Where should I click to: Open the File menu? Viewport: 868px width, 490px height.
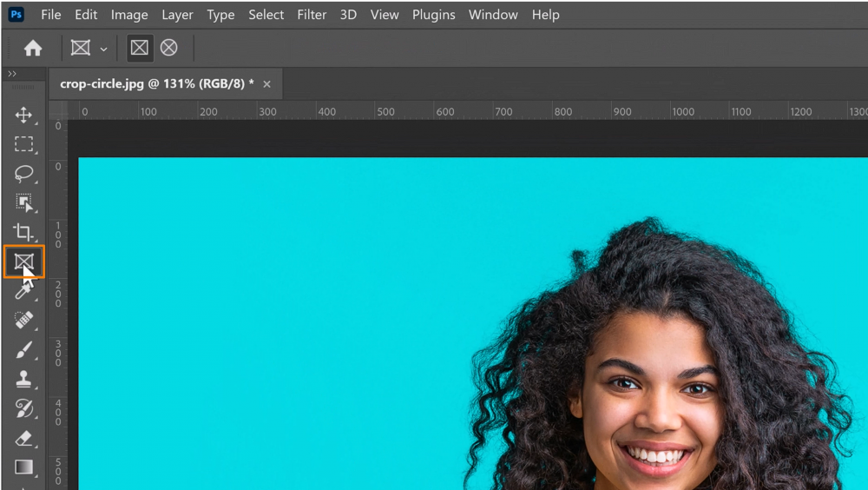coord(51,15)
